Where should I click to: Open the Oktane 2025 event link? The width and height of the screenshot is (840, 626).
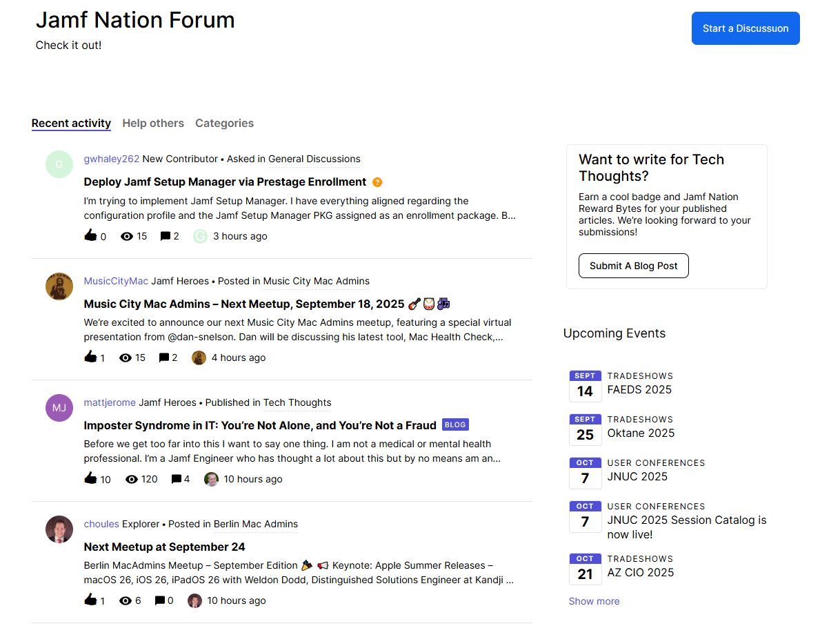641,433
